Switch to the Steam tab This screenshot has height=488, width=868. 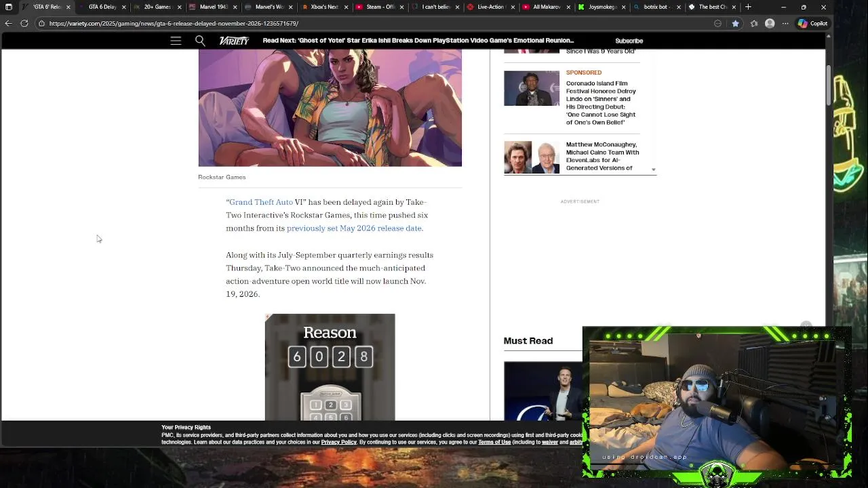tap(380, 7)
